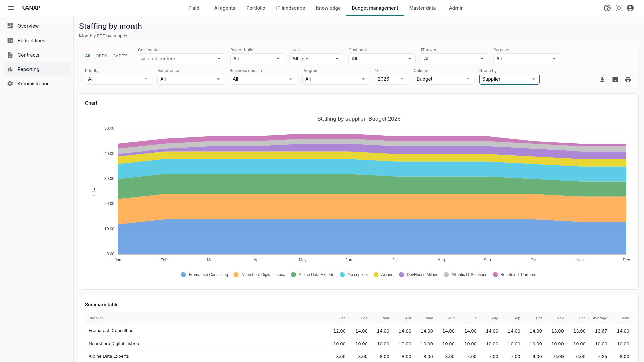Click the Budget lines wallet icon

click(10, 41)
